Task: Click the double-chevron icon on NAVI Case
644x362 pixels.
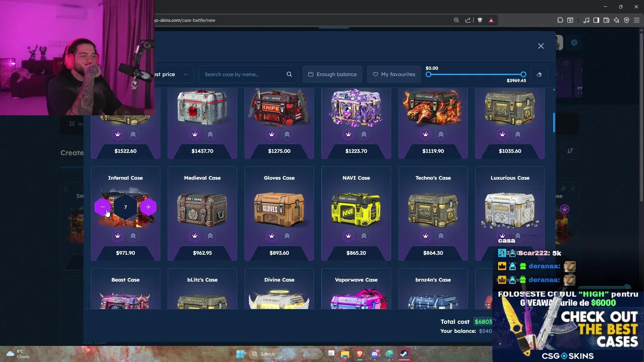Action: point(364,236)
